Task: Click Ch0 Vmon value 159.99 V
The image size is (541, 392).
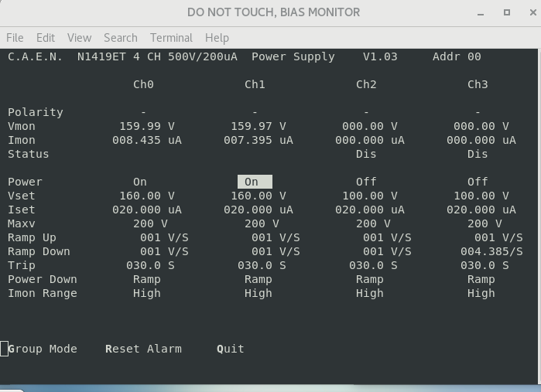Action: pyautogui.click(x=147, y=126)
